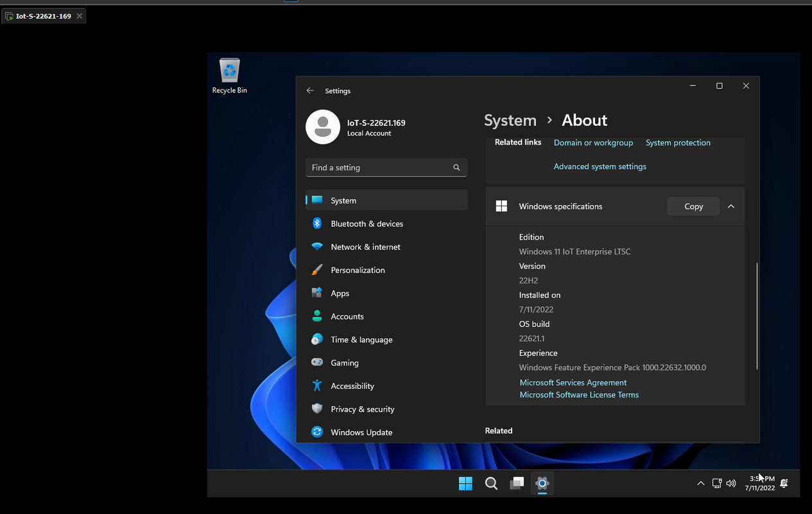This screenshot has height=514, width=812.
Task: Click the Installed on 7/11/2022 value
Action: click(536, 310)
